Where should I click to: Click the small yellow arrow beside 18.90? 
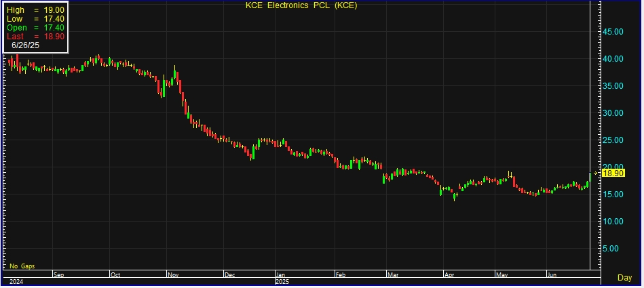[596, 173]
